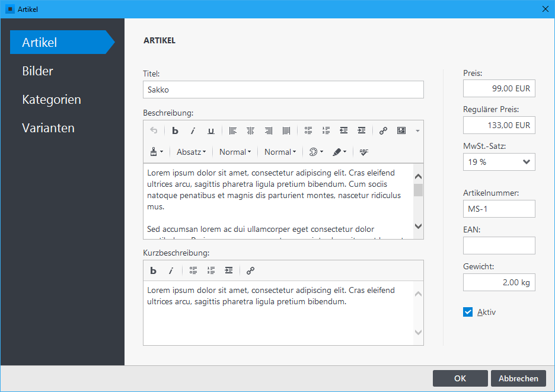
Task: Open the Beschreibung toolbar overflow arrow
Action: 417,131
